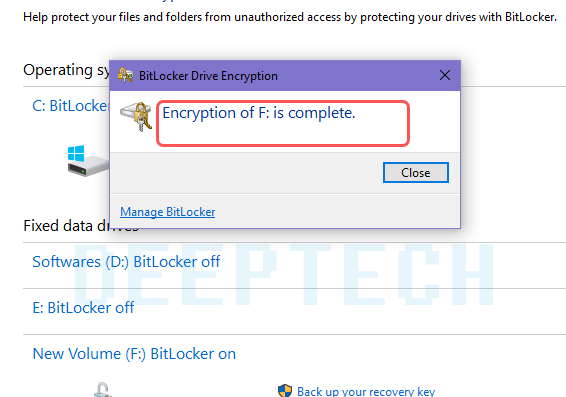Open the Manage BitLocker link
Viewport: 566px width, 397px height.
coord(167,212)
